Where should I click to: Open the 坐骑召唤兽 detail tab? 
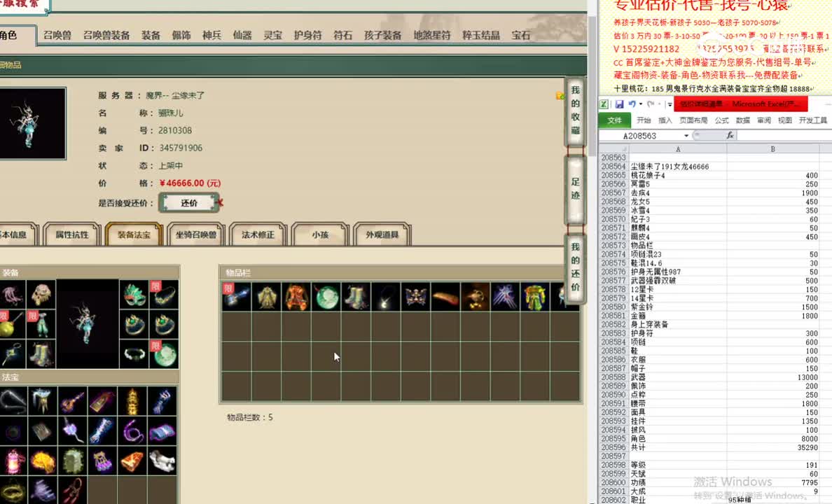(x=196, y=234)
